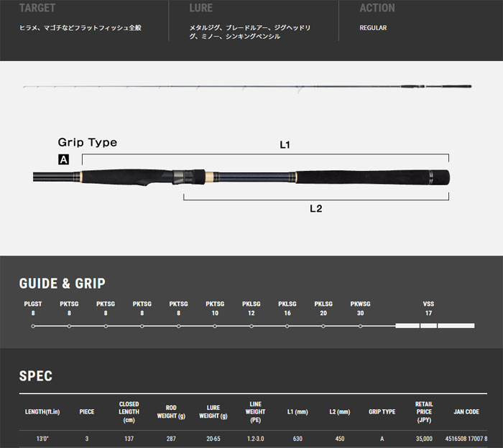The image size is (503, 448).
Task: Click the LENGTH(ft.in) column header
Action: (x=42, y=412)
